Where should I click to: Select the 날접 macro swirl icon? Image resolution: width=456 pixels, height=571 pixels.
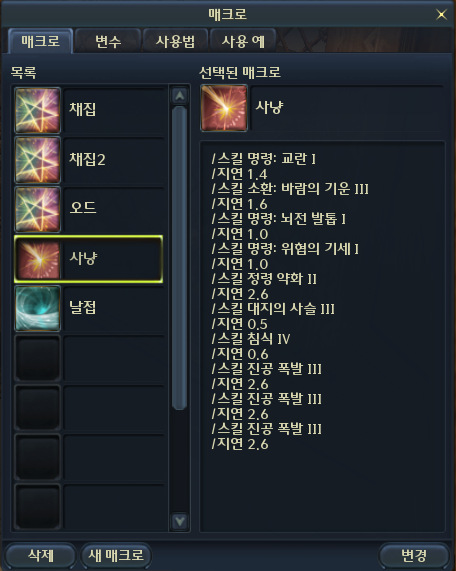click(38, 308)
